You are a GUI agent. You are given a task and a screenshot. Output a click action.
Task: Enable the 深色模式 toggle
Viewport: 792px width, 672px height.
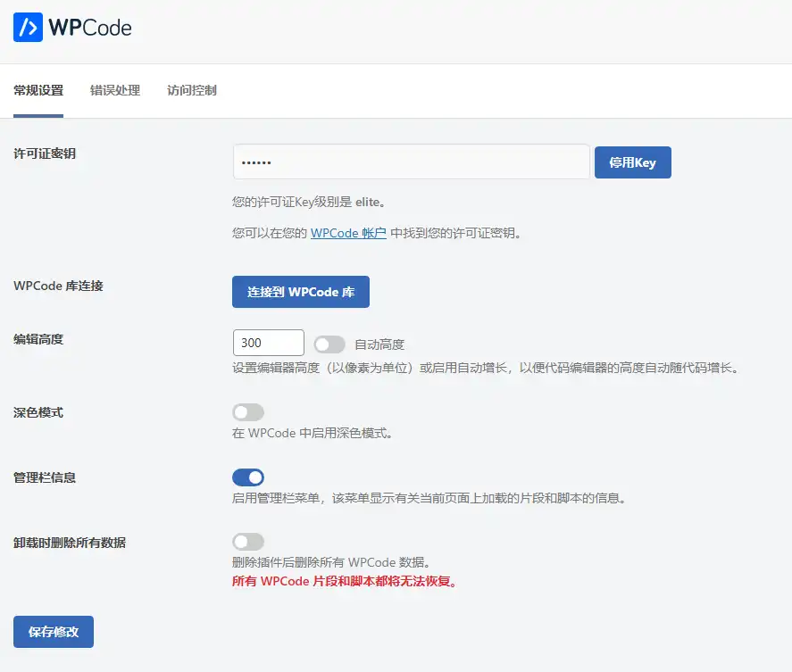[248, 411]
